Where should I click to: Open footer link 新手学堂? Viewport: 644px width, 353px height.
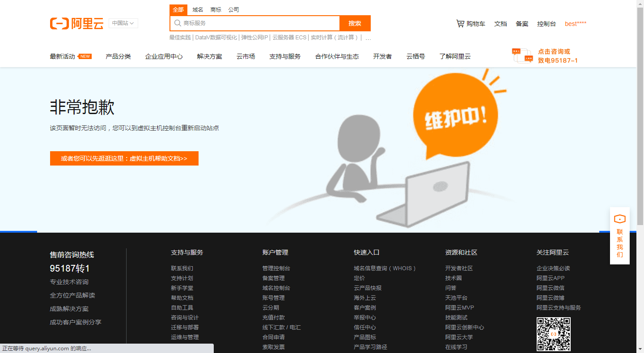(182, 288)
